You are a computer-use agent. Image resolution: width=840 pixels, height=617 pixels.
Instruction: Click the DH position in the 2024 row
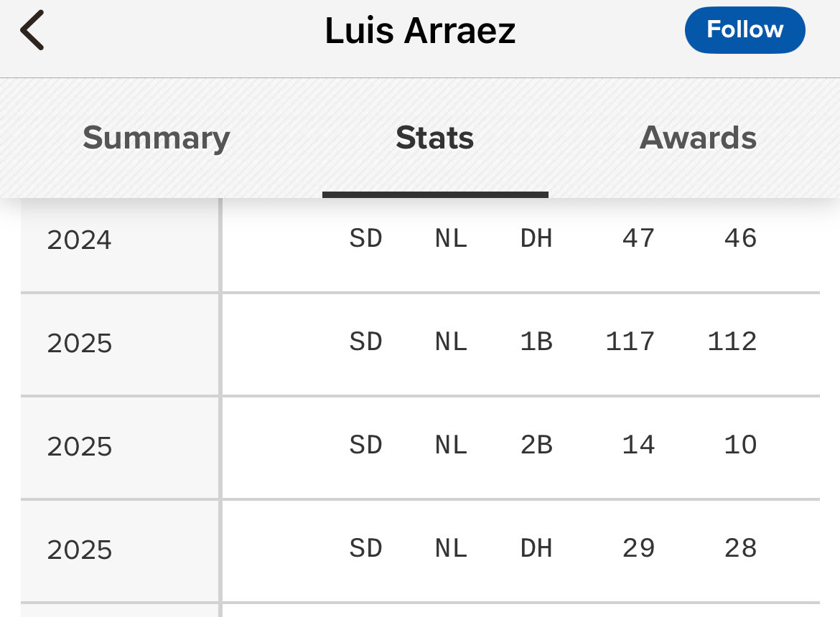(x=536, y=238)
